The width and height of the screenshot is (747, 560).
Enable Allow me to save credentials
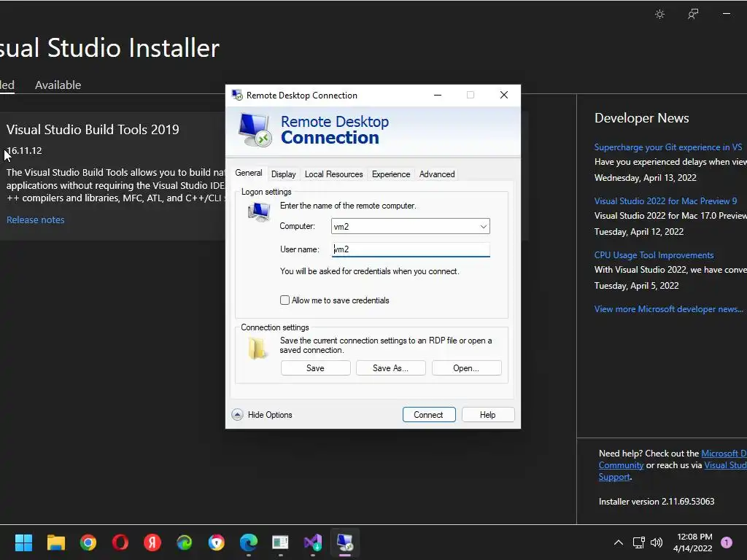click(x=285, y=300)
